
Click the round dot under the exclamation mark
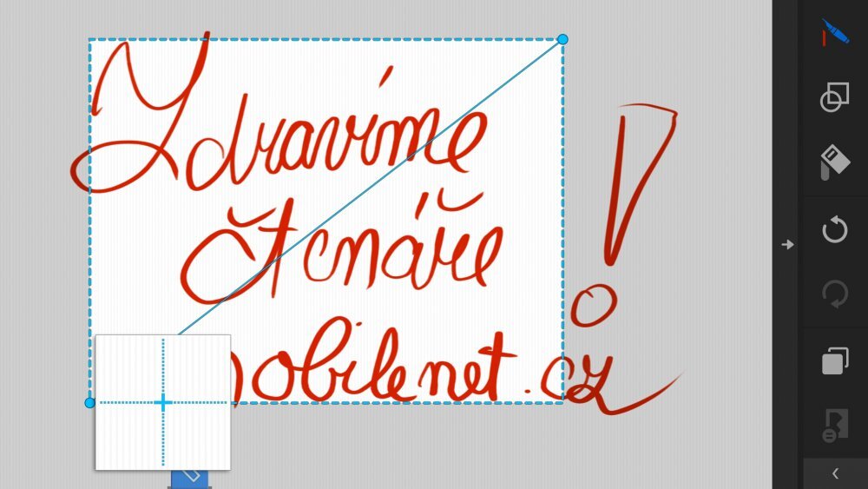tap(595, 305)
